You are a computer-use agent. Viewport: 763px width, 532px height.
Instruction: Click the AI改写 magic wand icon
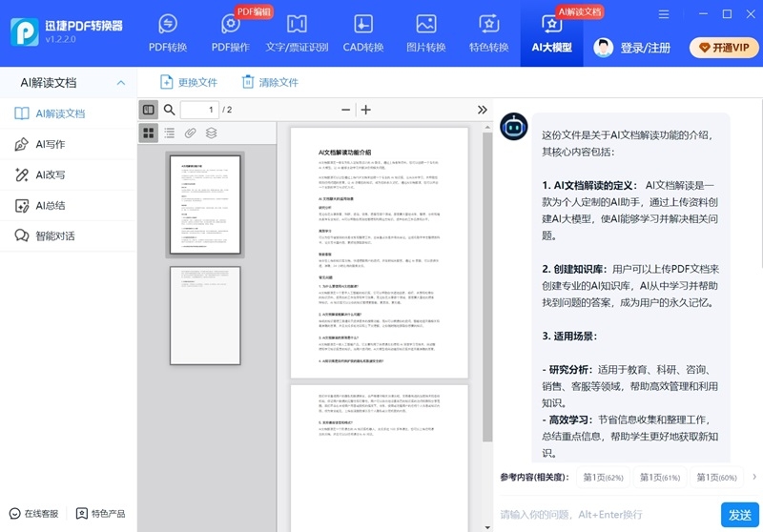coord(21,175)
